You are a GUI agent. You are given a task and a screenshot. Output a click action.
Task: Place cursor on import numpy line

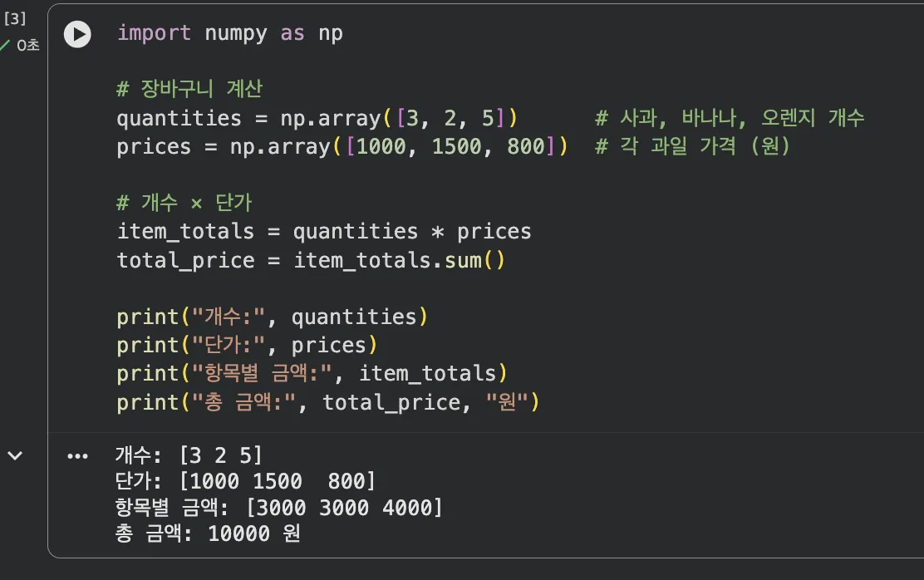tap(229, 33)
